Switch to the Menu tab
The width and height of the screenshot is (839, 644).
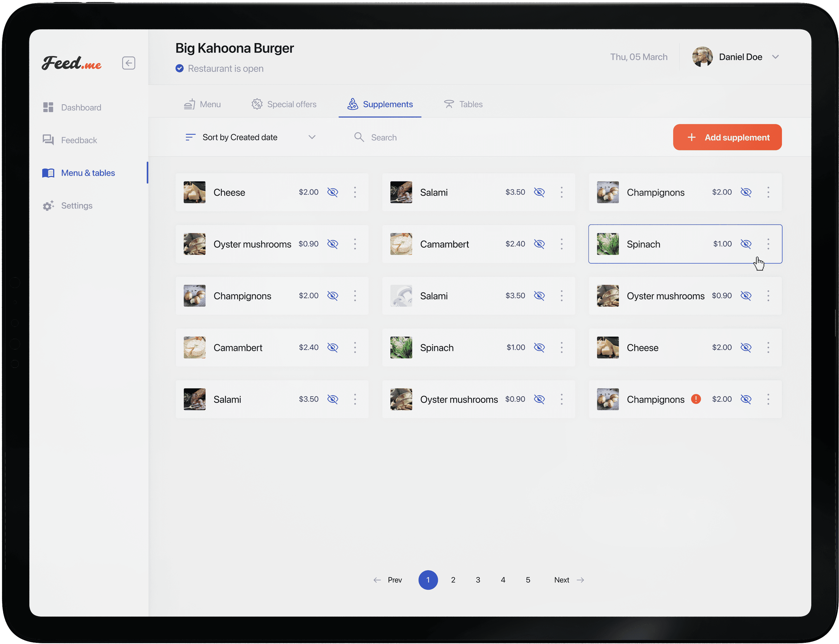coord(202,104)
